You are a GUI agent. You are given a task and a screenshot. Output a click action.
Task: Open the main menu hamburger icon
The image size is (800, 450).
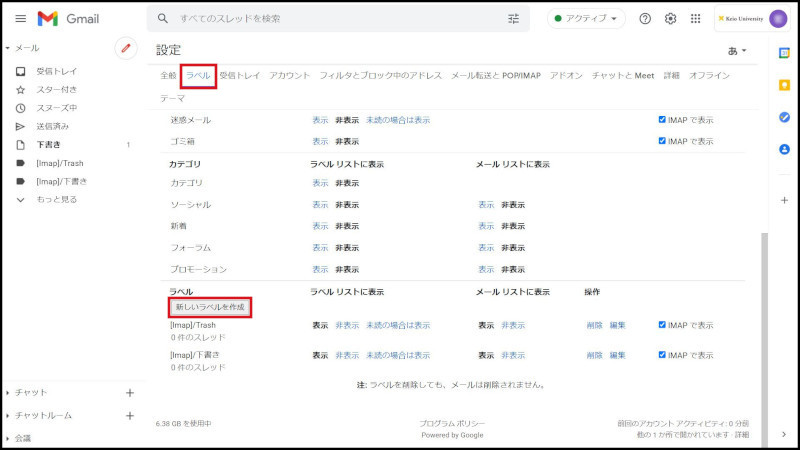tap(20, 19)
